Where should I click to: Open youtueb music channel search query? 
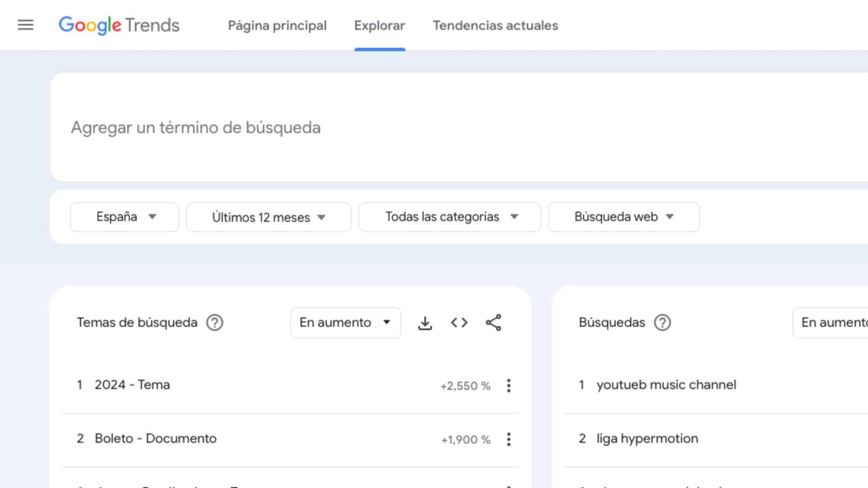coord(666,385)
